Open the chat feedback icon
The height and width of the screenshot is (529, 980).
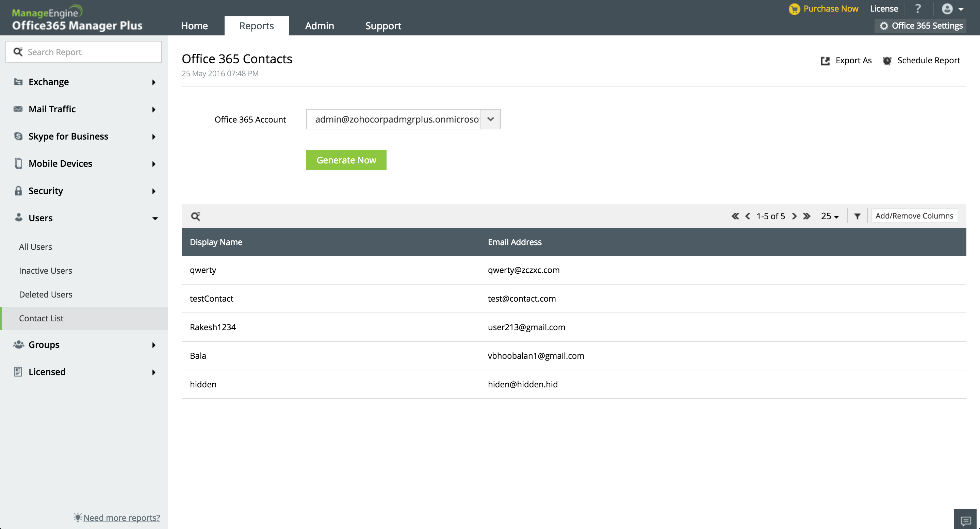tap(966, 520)
